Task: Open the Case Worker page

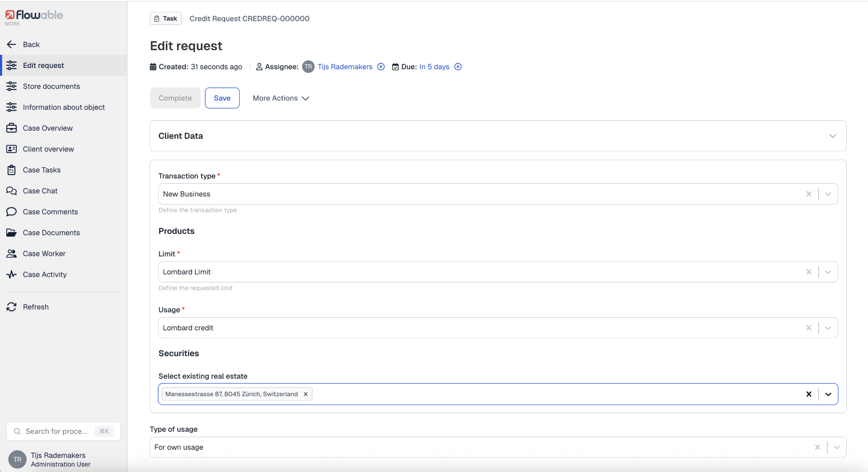Action: pos(64,253)
